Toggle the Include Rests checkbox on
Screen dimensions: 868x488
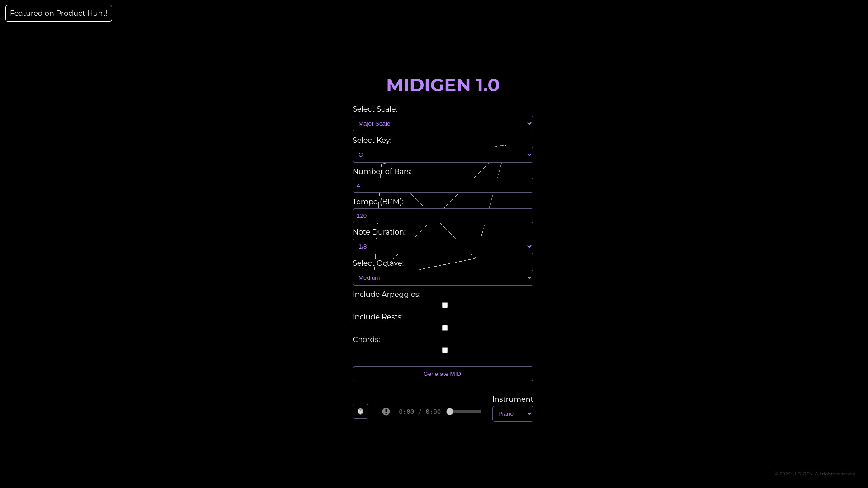coord(444,327)
